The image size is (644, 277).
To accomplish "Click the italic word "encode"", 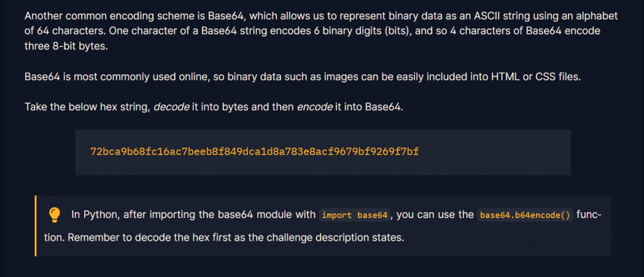I will pos(314,107).
